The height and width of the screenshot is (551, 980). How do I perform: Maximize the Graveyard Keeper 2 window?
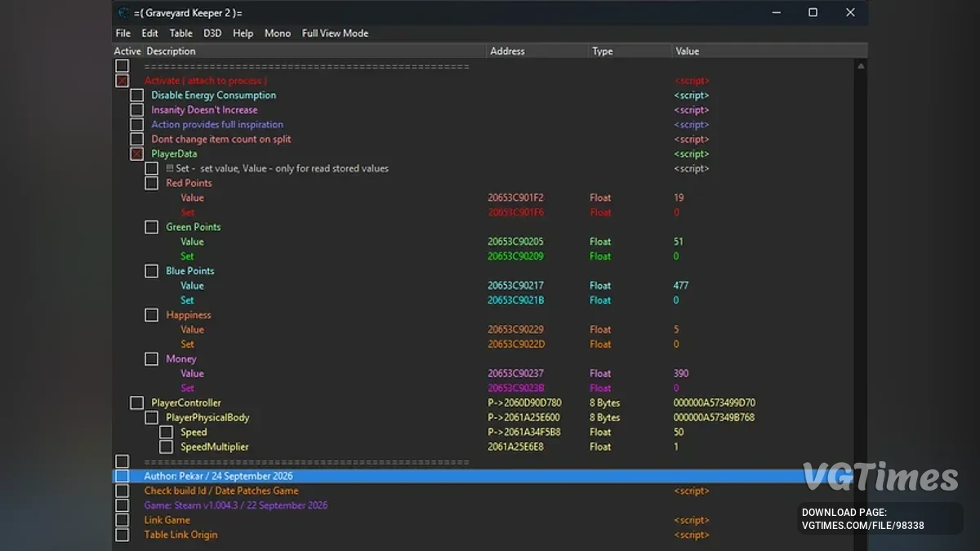click(x=813, y=12)
